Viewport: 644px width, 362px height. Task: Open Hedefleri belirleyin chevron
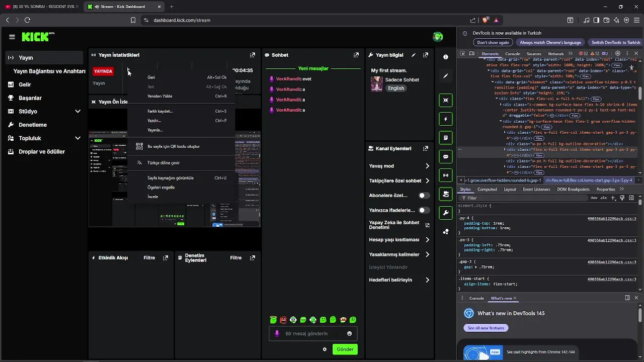click(427, 280)
